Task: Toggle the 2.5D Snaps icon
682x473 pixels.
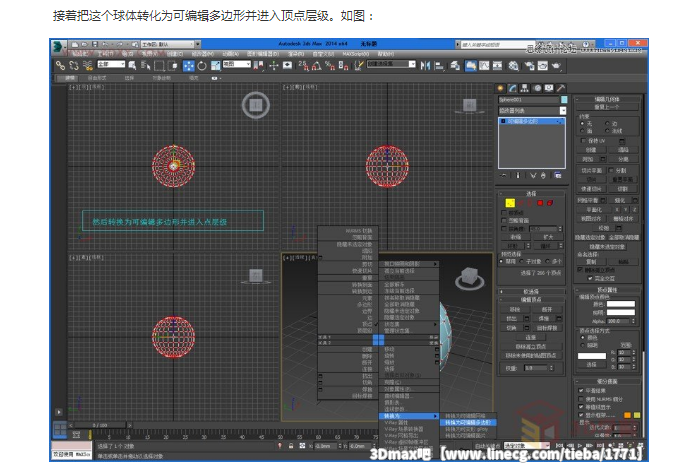Action: pyautogui.click(x=303, y=66)
